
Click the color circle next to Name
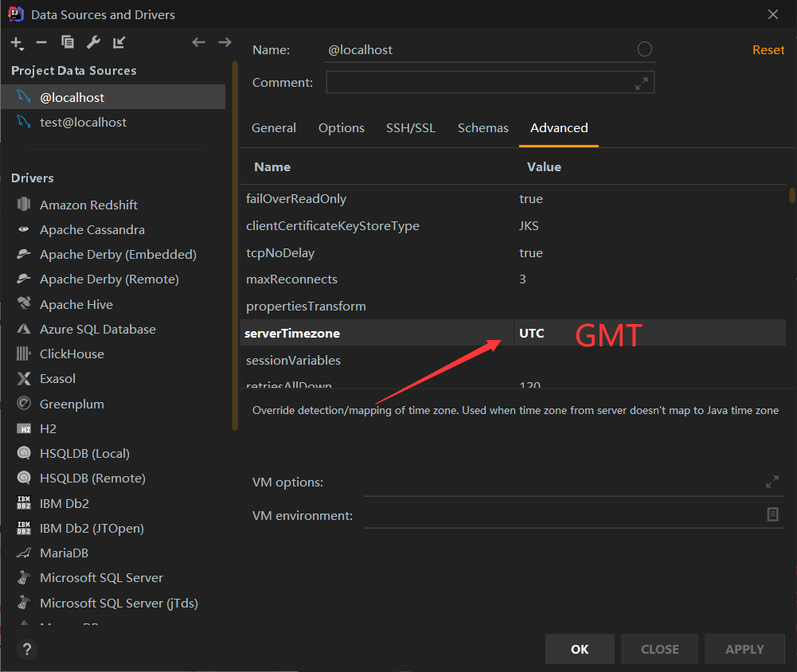(644, 49)
